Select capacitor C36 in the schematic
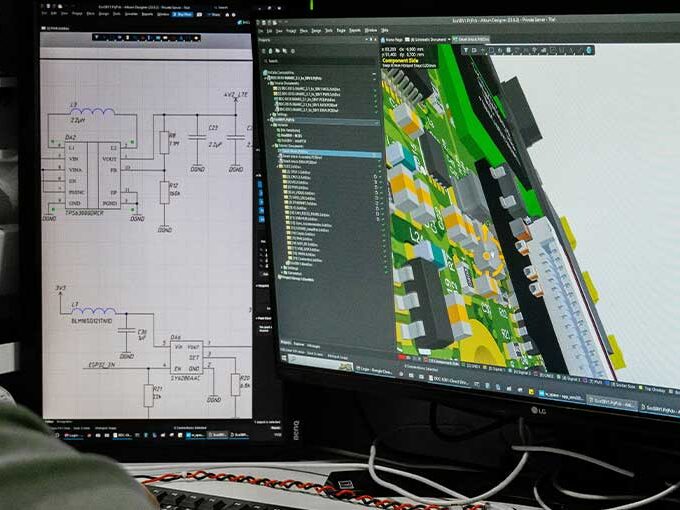This screenshot has height=510, width=680. coord(127,331)
